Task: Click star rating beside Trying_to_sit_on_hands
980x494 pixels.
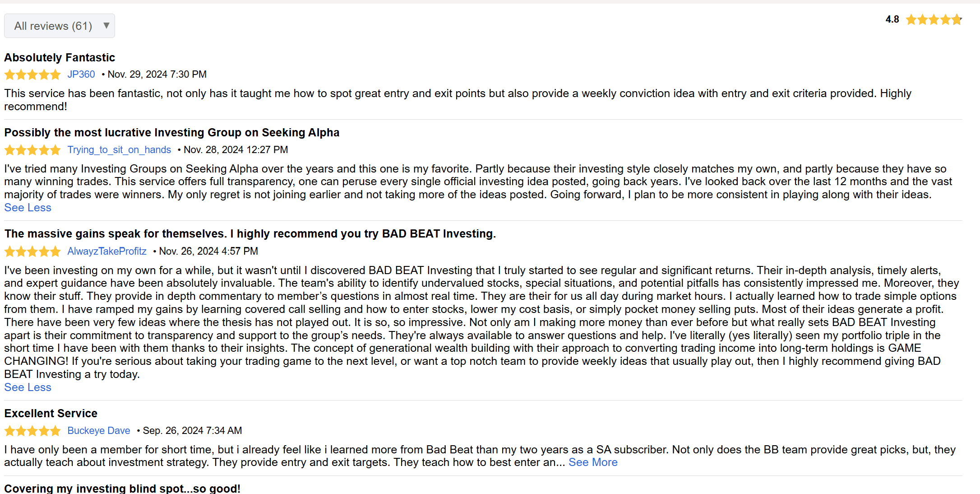Action: [32, 150]
